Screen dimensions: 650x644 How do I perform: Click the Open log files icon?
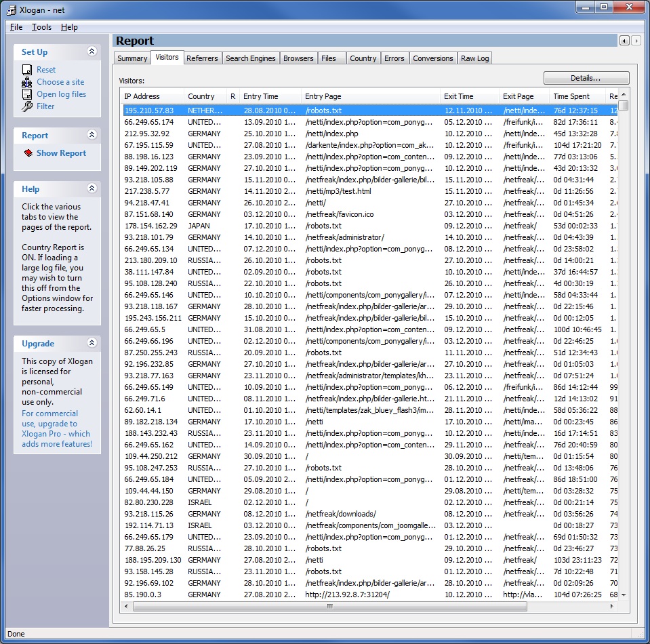point(27,94)
